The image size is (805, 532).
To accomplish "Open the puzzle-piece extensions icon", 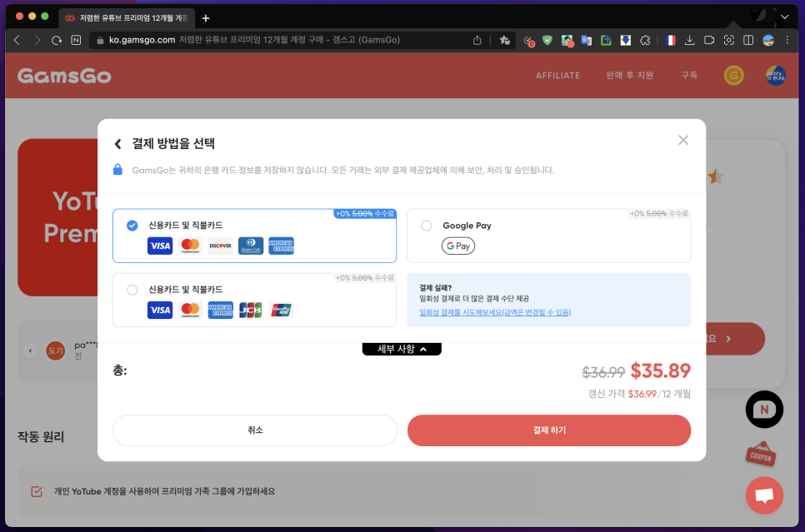I will point(645,40).
